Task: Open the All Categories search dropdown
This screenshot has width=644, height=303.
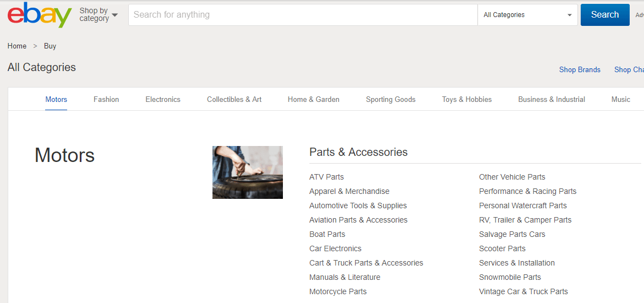Action: 527,15
